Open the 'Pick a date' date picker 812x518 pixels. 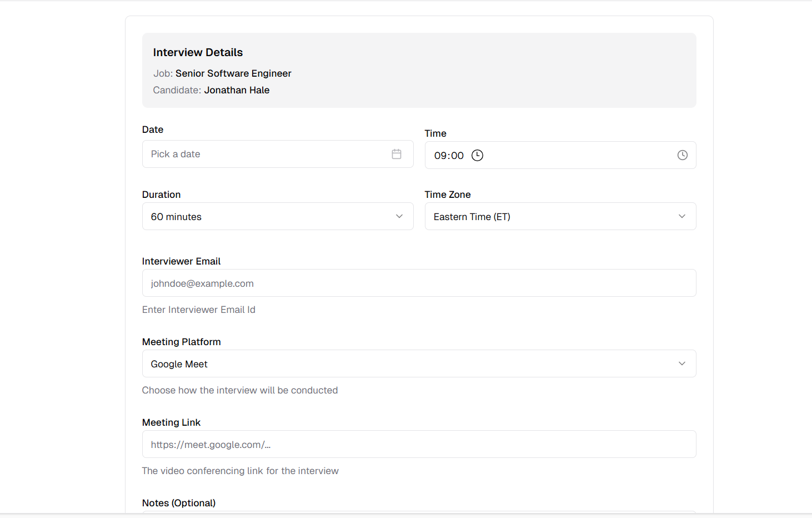pyautogui.click(x=267, y=154)
